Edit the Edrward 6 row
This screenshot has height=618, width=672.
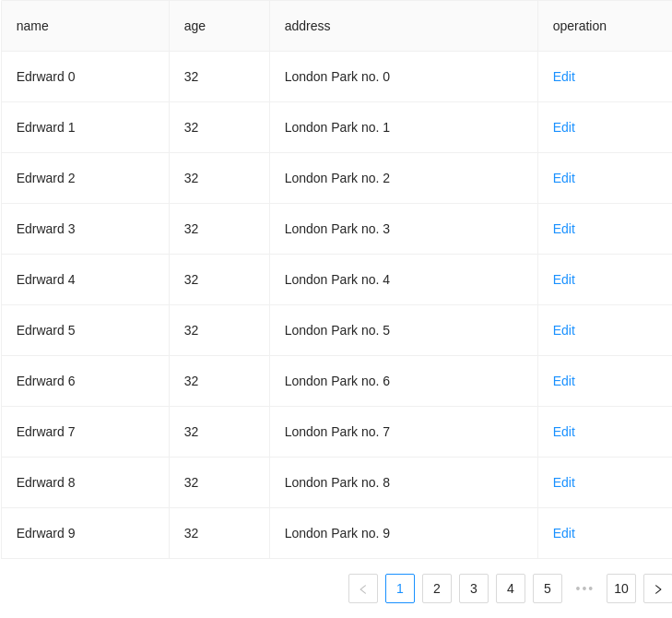point(563,381)
